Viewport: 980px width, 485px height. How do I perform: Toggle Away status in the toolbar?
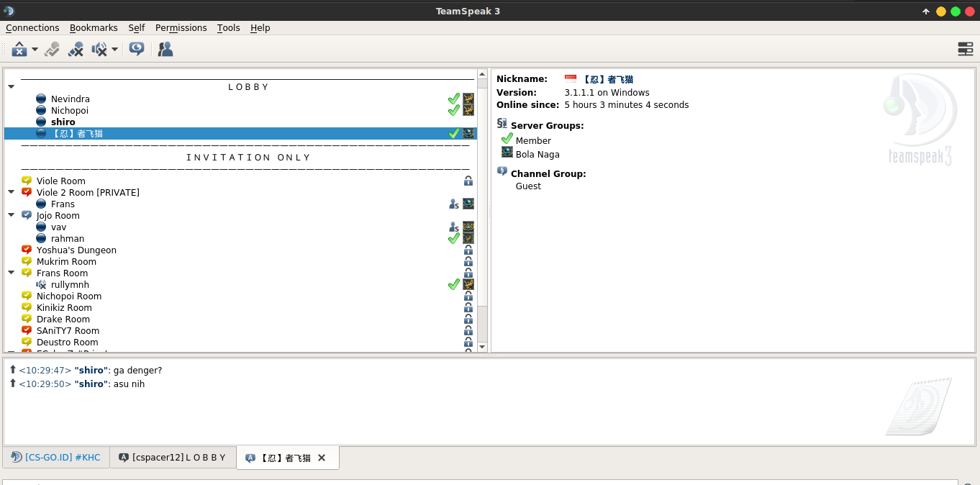click(x=51, y=49)
